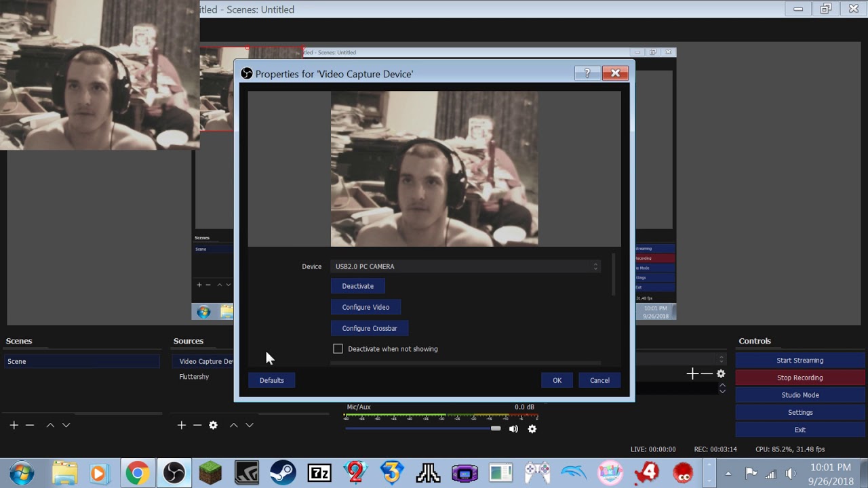Adjust the Mic/Aux volume slider
The image size is (868, 488).
point(496,428)
